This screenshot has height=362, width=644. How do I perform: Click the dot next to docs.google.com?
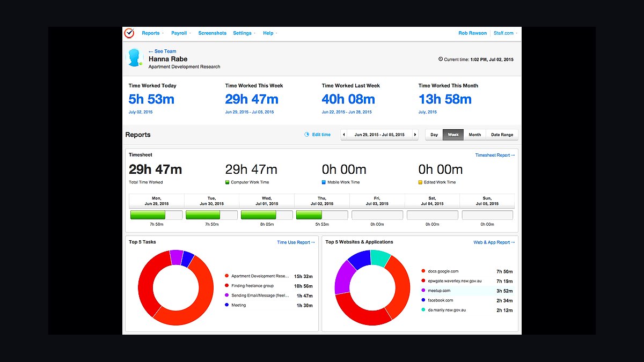pos(423,271)
